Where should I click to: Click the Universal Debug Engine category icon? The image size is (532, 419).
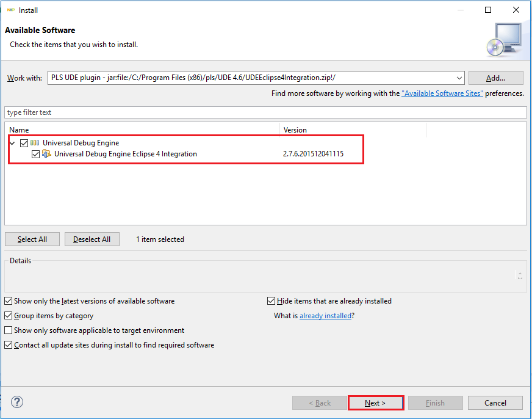35,143
